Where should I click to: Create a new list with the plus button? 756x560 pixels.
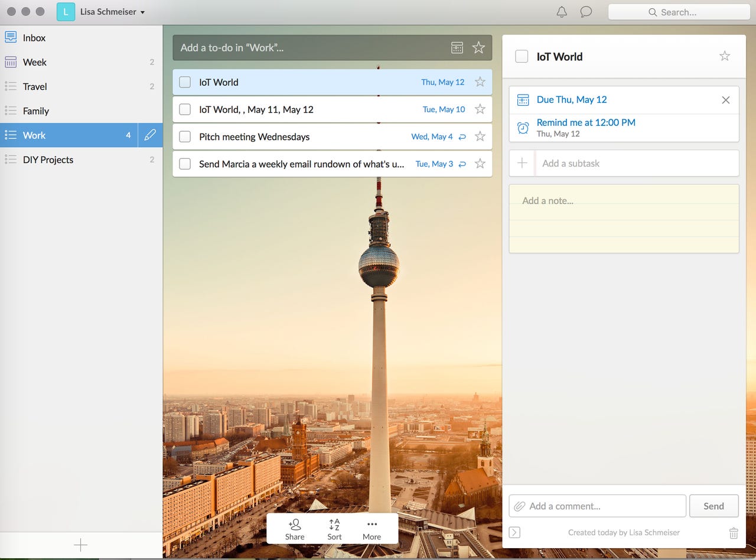coord(81,545)
